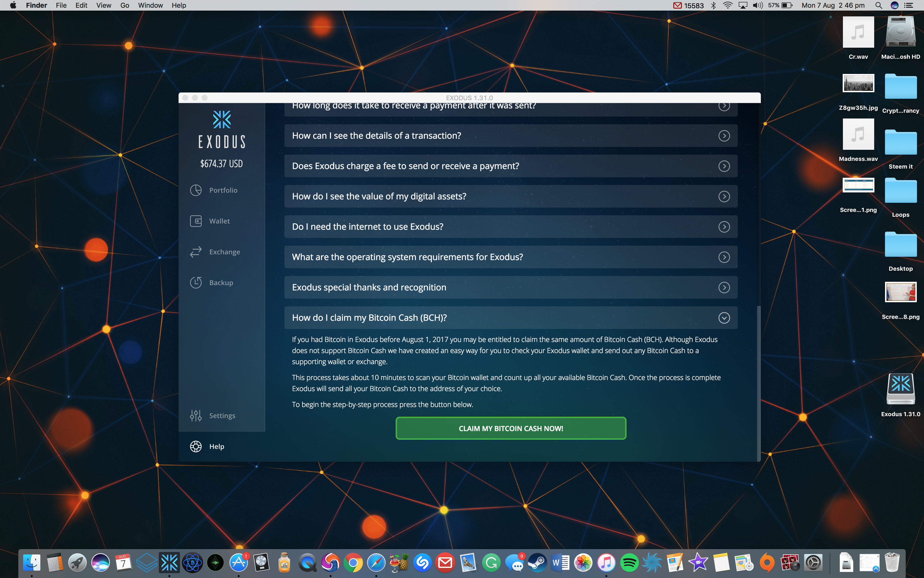
Task: Click the Exodus logo in the sidebar
Action: [222, 129]
